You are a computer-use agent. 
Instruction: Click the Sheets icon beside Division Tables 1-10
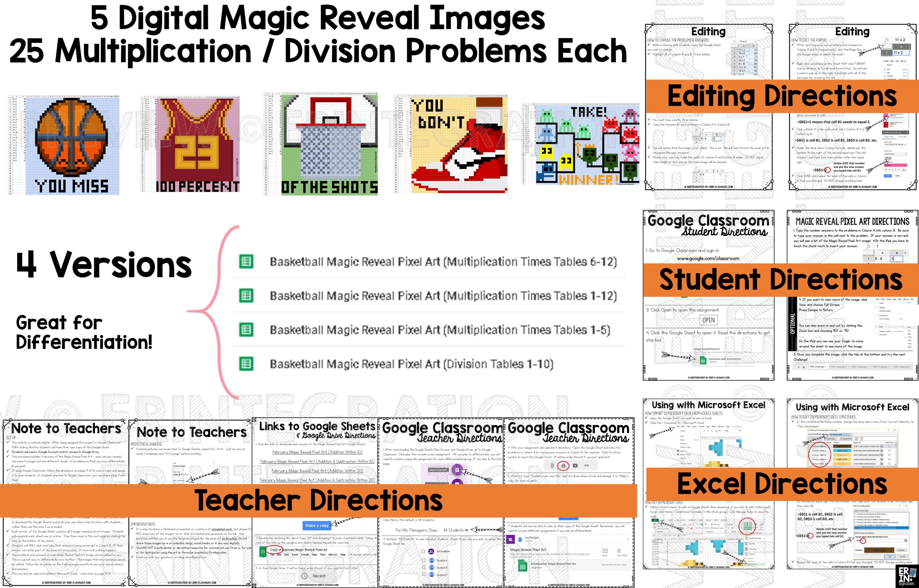pos(246,364)
